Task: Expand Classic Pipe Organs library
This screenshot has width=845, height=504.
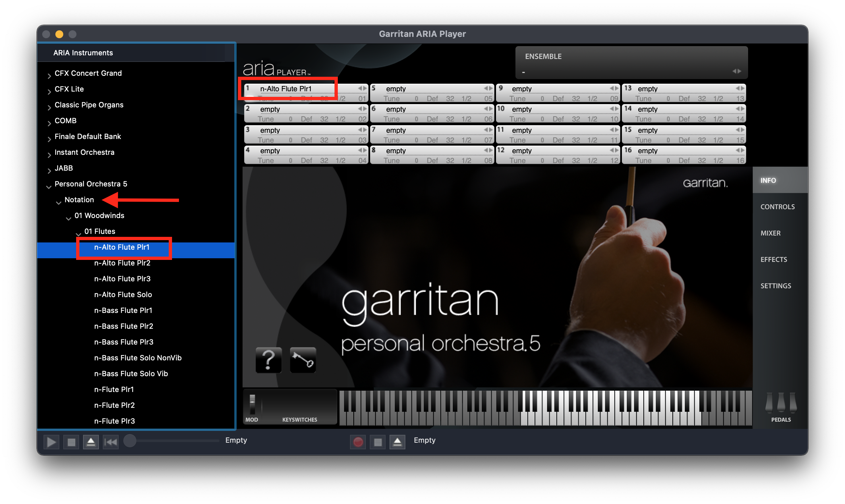Action: click(49, 107)
